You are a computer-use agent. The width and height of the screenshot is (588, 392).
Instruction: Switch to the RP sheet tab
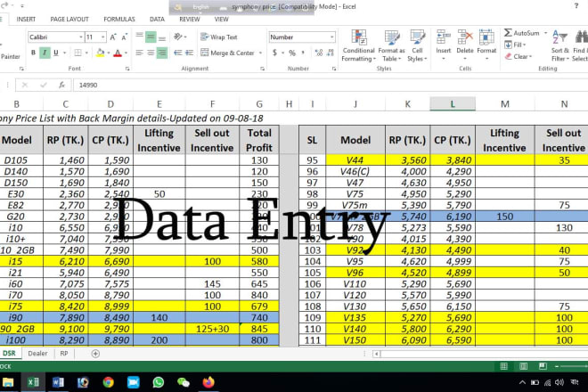pyautogui.click(x=64, y=354)
